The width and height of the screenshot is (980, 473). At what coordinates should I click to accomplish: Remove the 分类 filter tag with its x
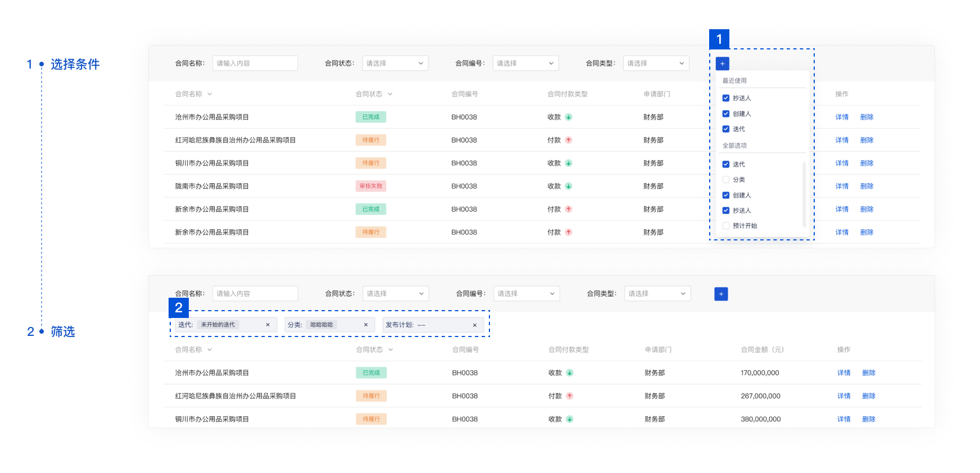366,325
